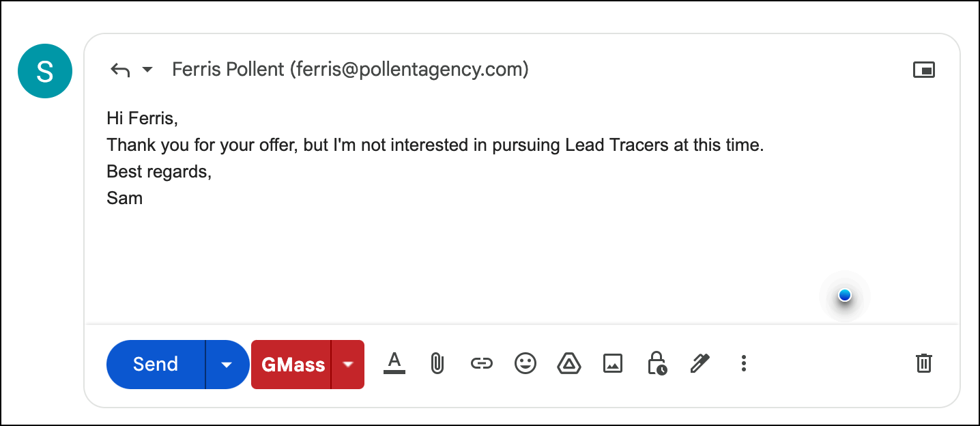Open More options three-dot menu
980x426 pixels.
pyautogui.click(x=744, y=363)
